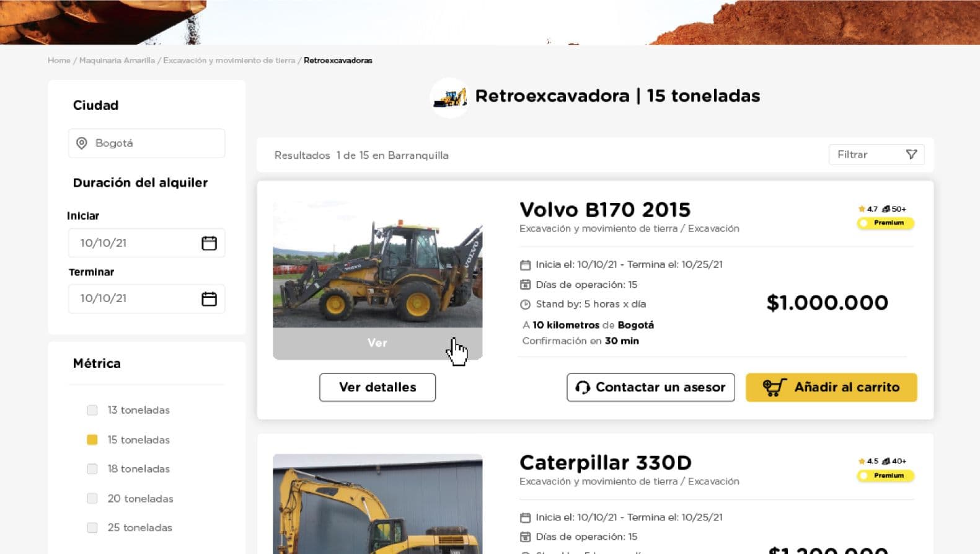Click the 40+ rentals icon on Caterpillar card
Viewport: 980px width, 554px height.
coord(886,461)
